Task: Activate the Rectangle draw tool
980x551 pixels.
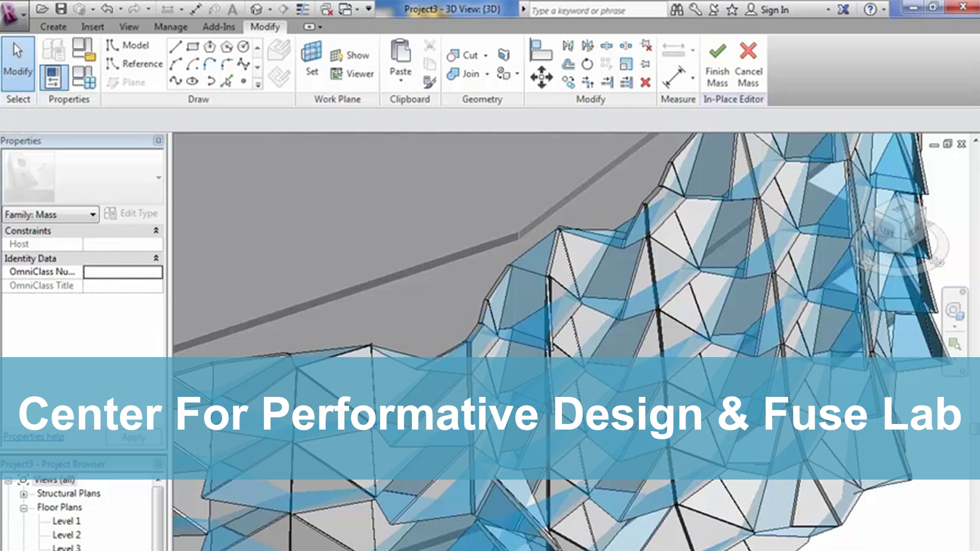Action: [x=192, y=47]
